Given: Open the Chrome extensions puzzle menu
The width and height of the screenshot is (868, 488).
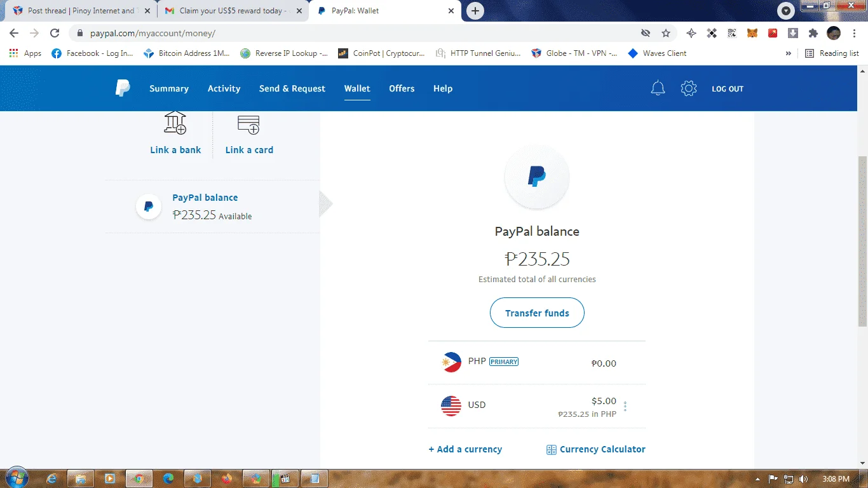Looking at the screenshot, I should (813, 33).
